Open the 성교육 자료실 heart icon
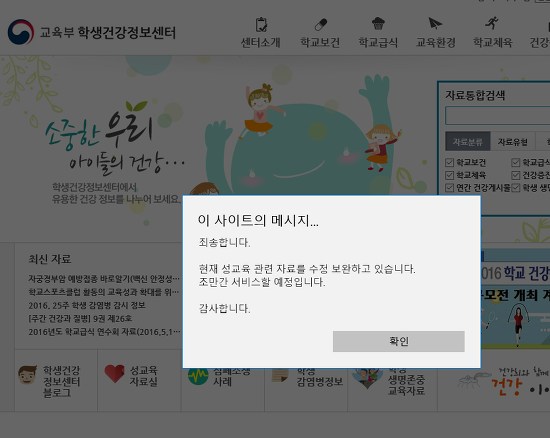The width and height of the screenshot is (550, 438). [114, 373]
